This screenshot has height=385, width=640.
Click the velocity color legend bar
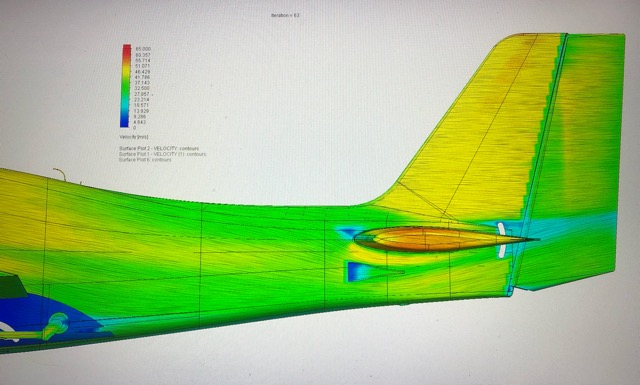(x=126, y=86)
